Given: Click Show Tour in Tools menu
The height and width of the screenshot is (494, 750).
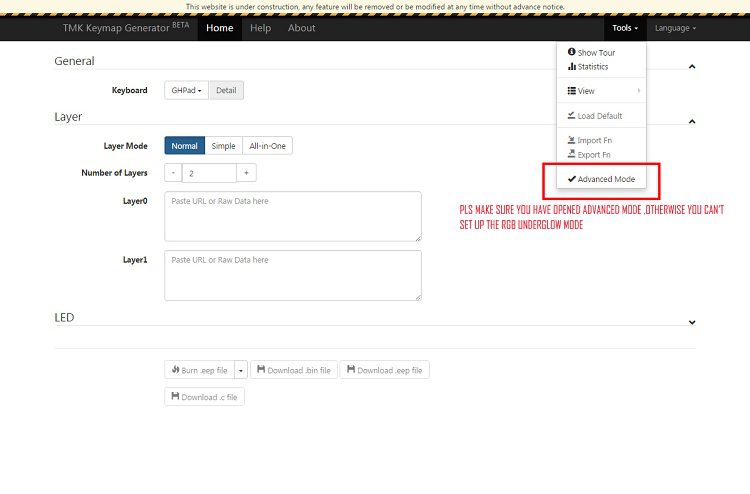Looking at the screenshot, I should pyautogui.click(x=595, y=52).
